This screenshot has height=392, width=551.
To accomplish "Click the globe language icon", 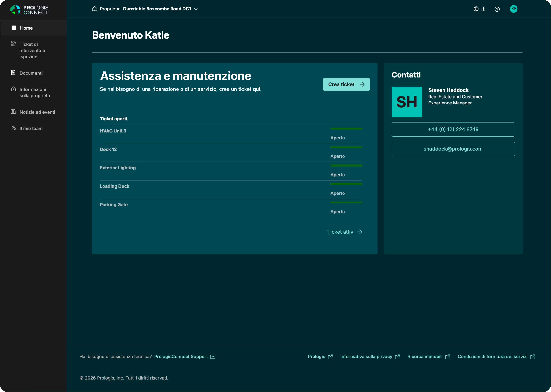I will tap(476, 9).
